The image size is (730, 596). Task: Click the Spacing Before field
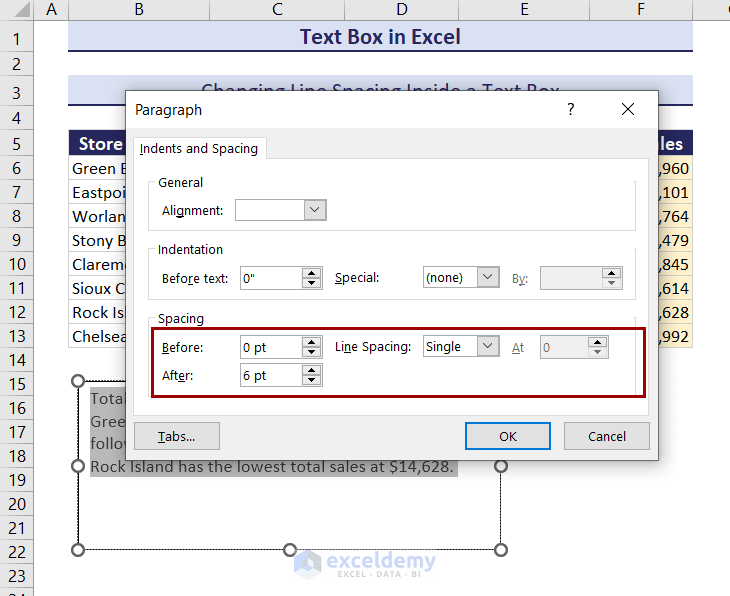271,347
